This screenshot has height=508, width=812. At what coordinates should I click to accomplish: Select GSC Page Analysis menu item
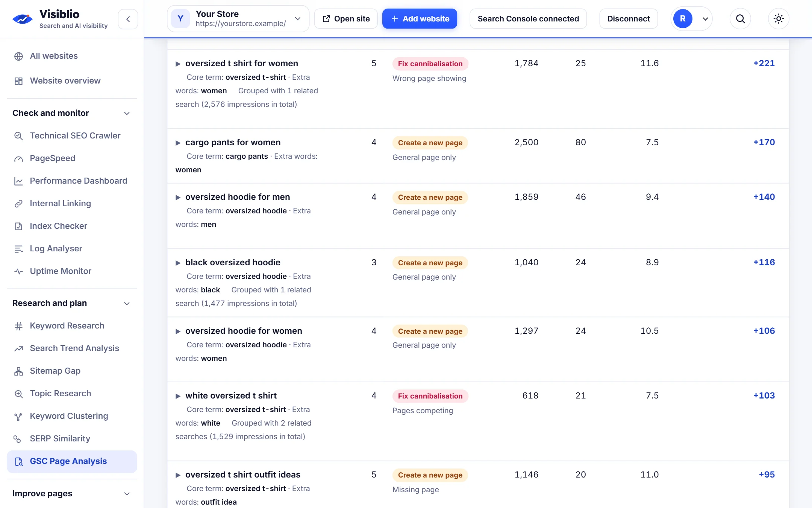click(72, 462)
